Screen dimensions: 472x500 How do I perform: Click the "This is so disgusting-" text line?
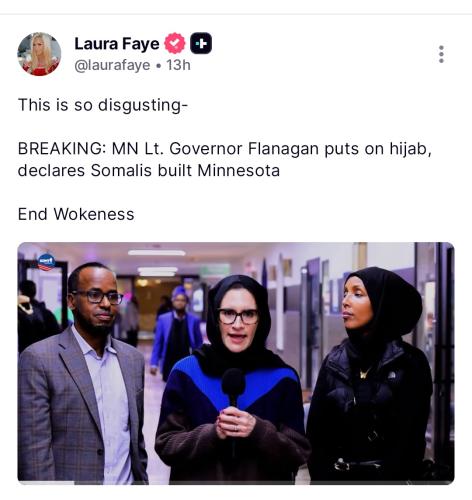[103, 105]
